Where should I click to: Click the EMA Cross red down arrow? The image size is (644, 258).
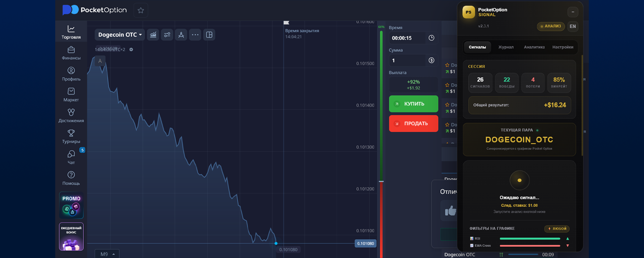[x=568, y=246]
